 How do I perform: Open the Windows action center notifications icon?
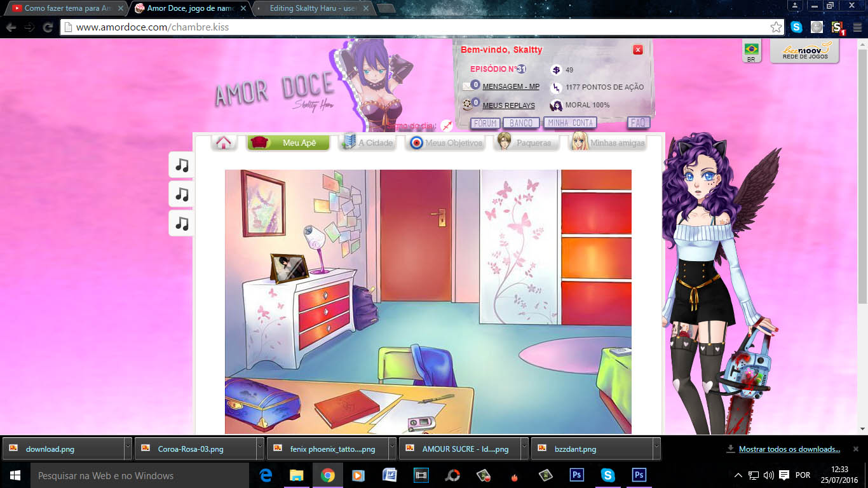click(784, 475)
